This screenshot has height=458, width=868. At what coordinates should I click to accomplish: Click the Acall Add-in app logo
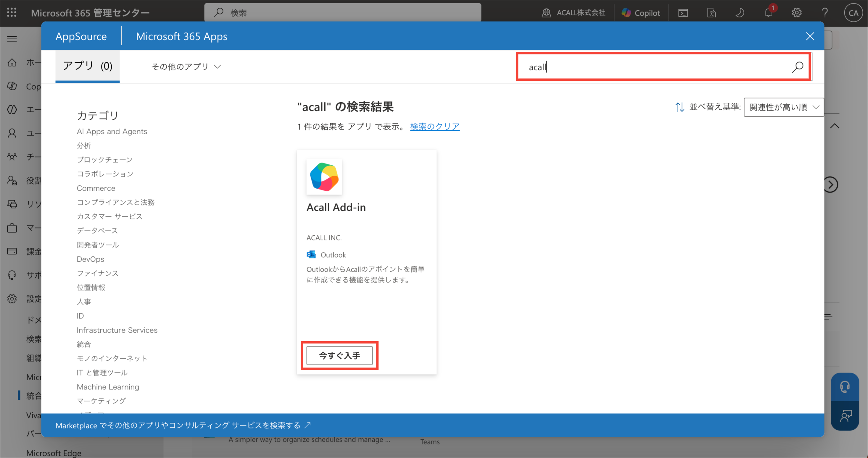click(x=324, y=177)
